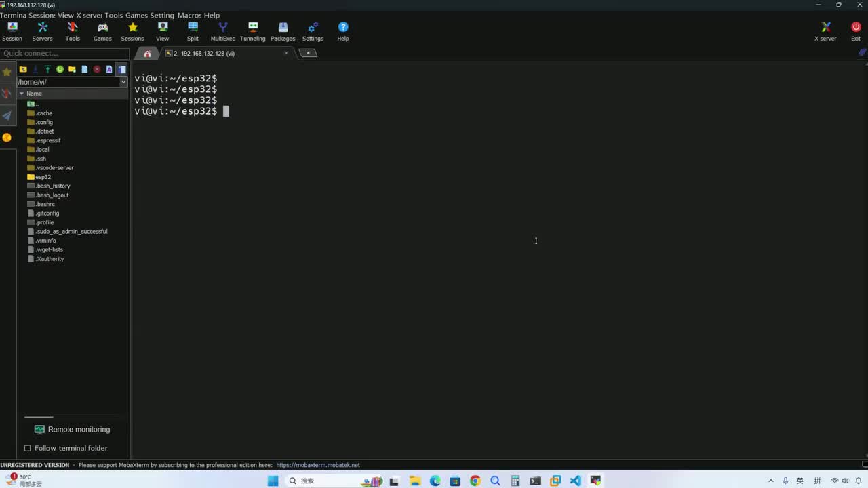868x488 pixels.
Task: Create a new folder in SFTP panel
Action: click(x=72, y=69)
